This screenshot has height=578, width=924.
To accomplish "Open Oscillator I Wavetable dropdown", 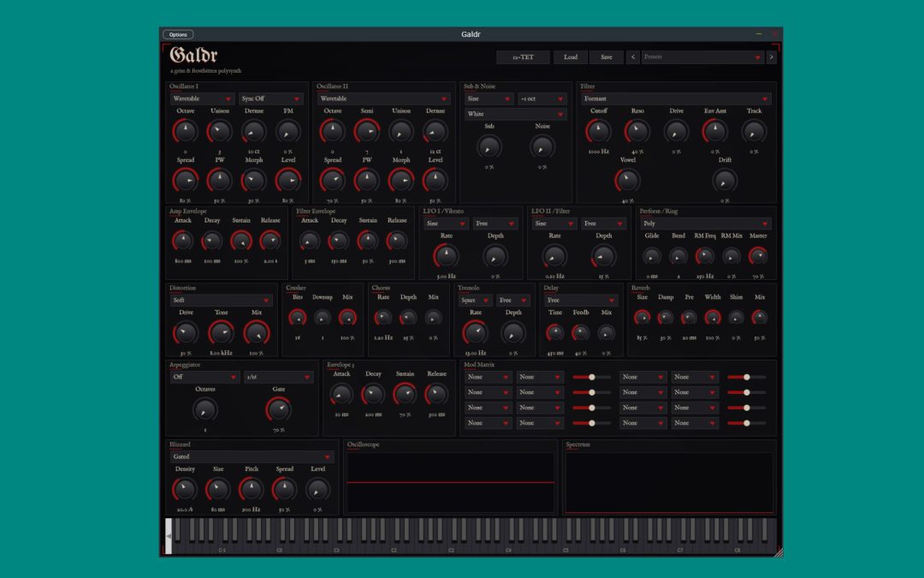I will pyautogui.click(x=202, y=98).
